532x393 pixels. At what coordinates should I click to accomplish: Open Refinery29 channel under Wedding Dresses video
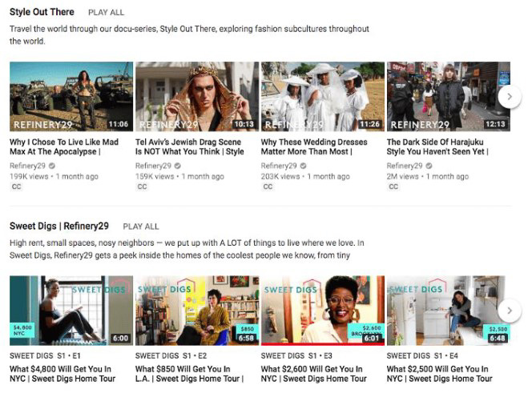tap(279, 166)
